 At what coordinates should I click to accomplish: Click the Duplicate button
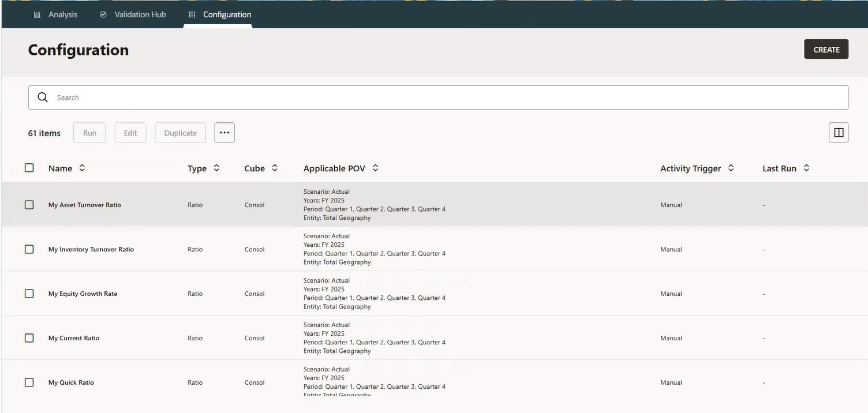point(180,133)
